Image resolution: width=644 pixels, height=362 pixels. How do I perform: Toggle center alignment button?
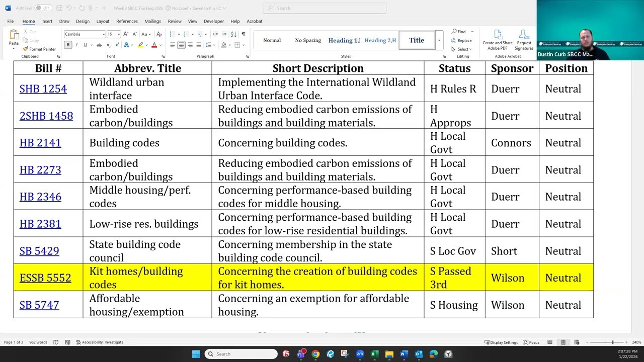click(181, 45)
